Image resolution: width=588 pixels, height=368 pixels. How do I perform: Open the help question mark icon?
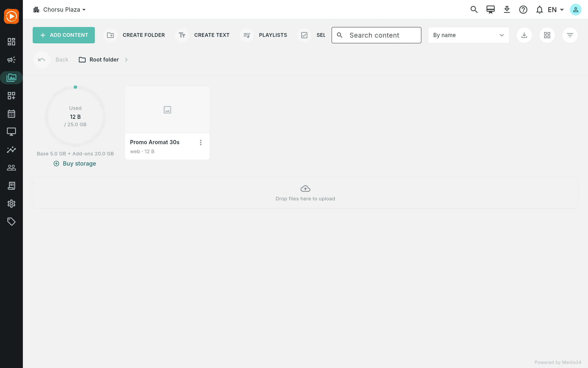(523, 10)
